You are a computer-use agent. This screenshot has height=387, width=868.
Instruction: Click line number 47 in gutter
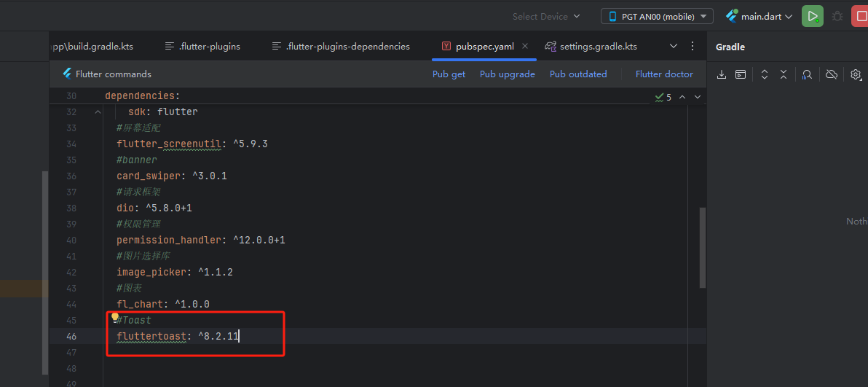point(71,353)
